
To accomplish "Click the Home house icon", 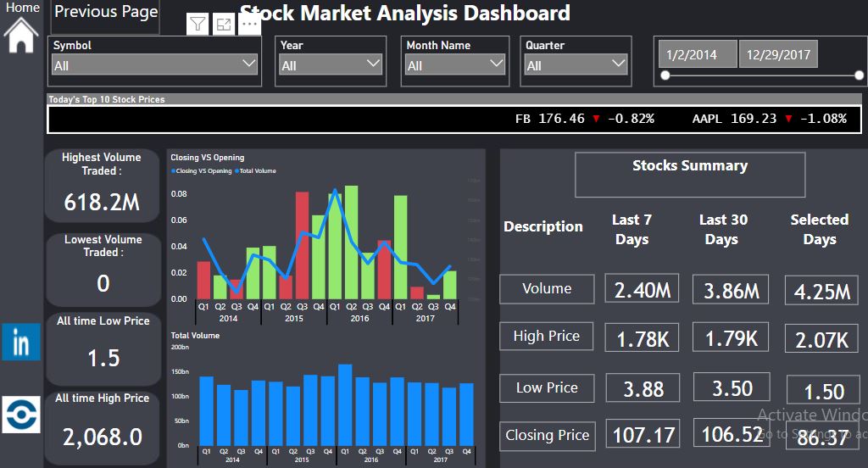I will [21, 36].
